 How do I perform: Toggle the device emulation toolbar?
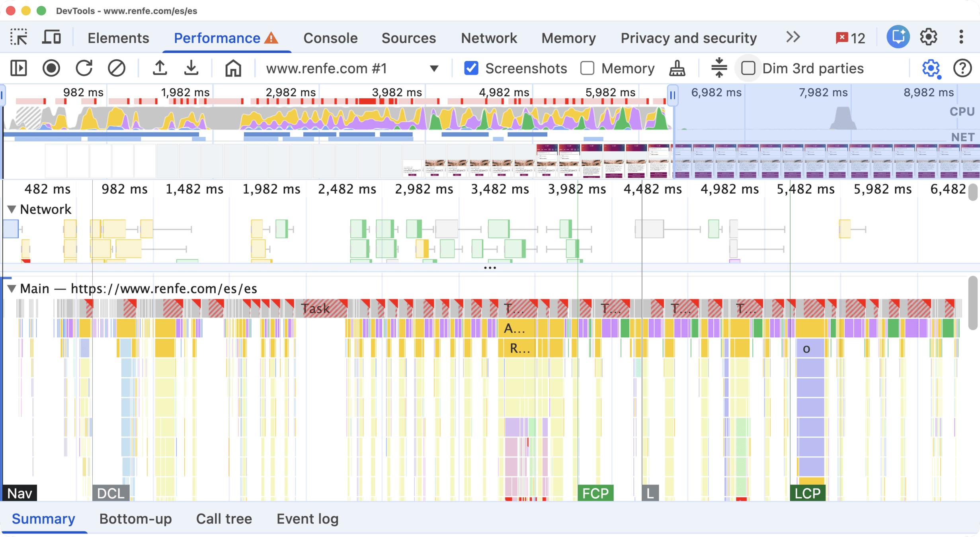click(51, 37)
